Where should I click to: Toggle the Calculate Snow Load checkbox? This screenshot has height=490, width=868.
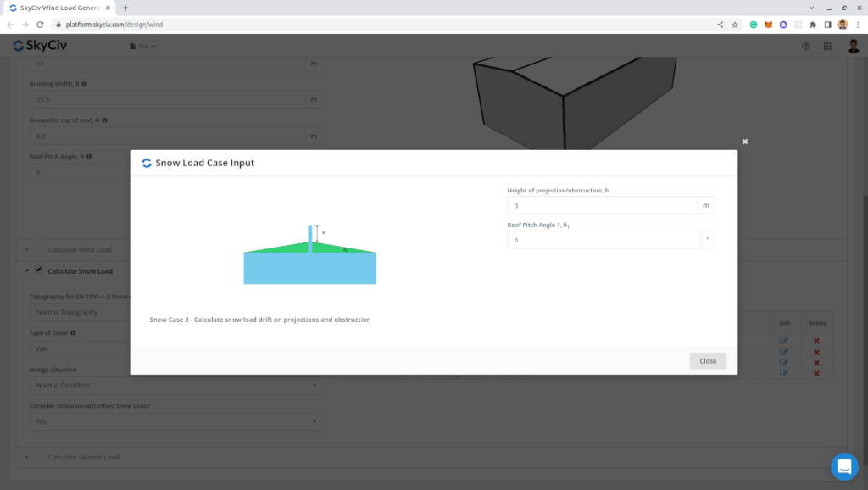click(38, 270)
